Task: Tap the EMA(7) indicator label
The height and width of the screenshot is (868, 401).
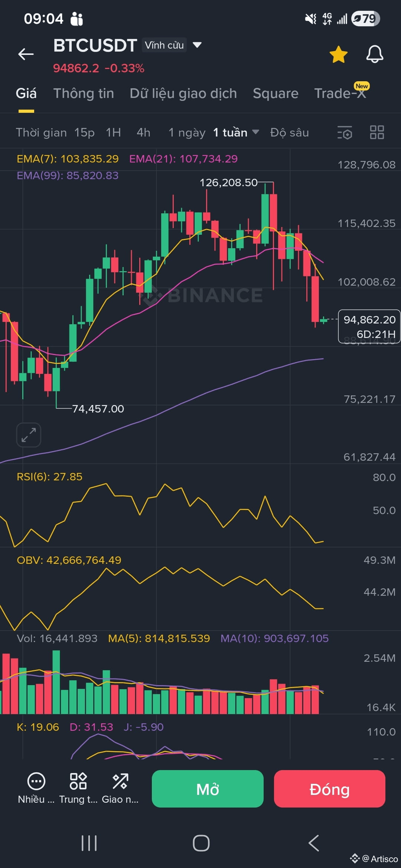Action: point(68,159)
